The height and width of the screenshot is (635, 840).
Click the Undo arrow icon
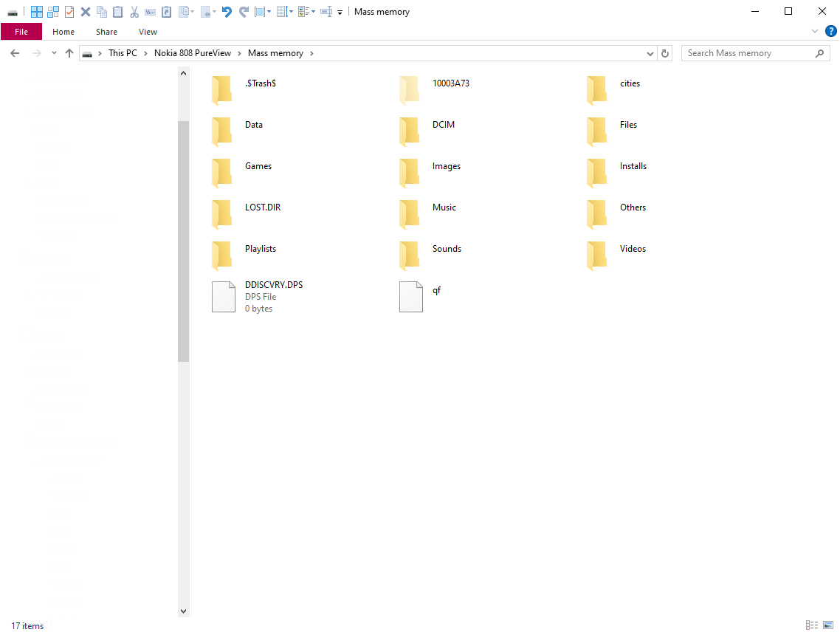227,12
